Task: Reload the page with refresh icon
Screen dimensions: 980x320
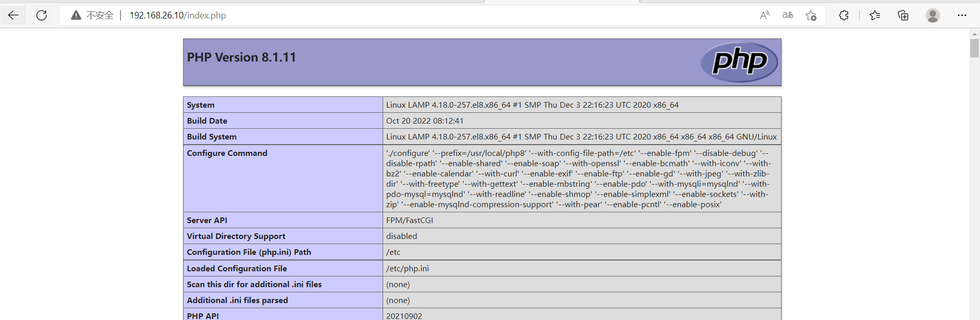Action: pos(42,15)
